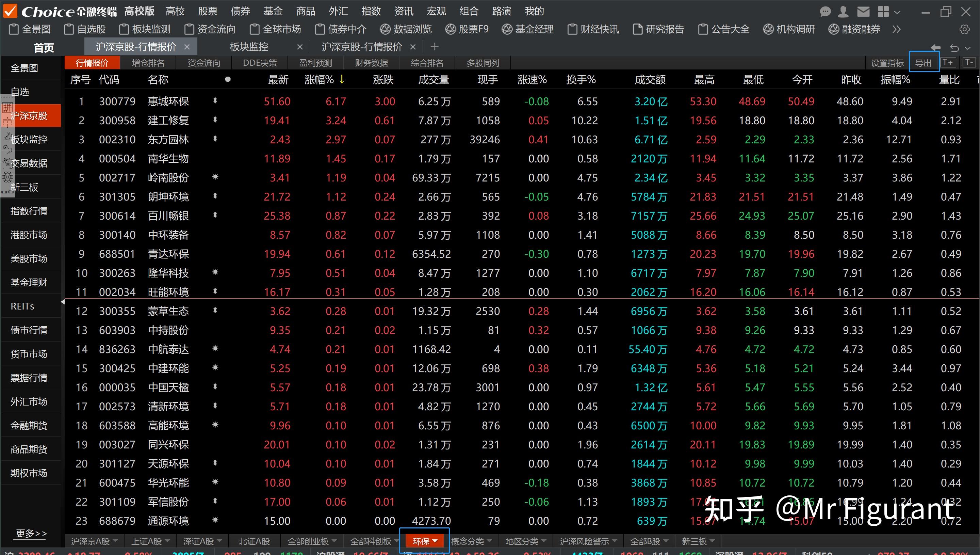Toggle marker icon for 惠城环保 row
This screenshot has height=555, width=980.
pos(215,101)
